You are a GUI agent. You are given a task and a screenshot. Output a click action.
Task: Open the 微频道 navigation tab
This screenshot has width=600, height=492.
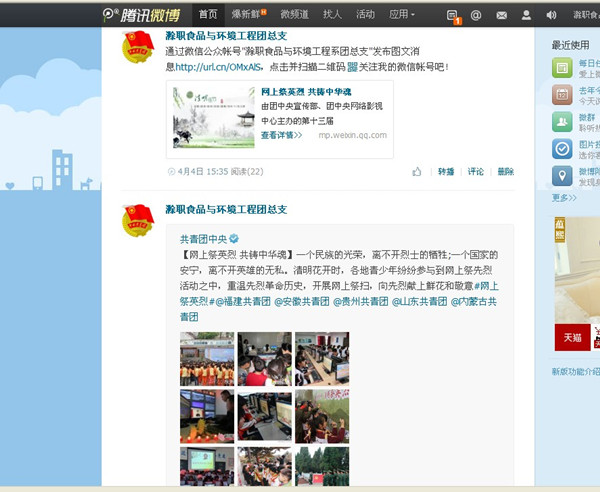click(294, 15)
